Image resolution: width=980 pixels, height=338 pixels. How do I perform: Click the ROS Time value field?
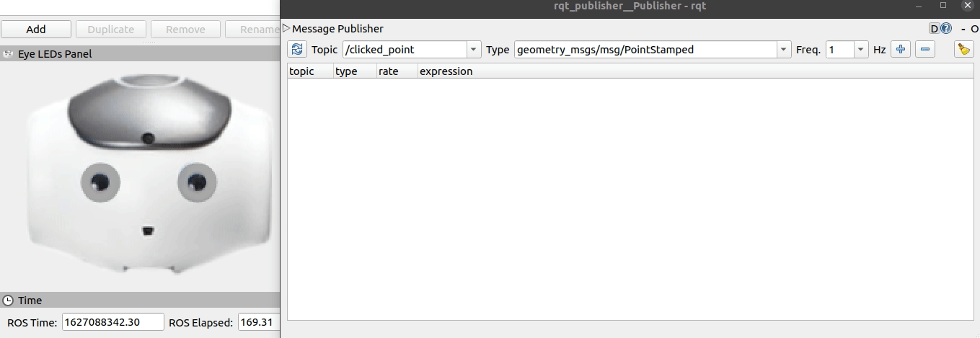[x=113, y=322]
